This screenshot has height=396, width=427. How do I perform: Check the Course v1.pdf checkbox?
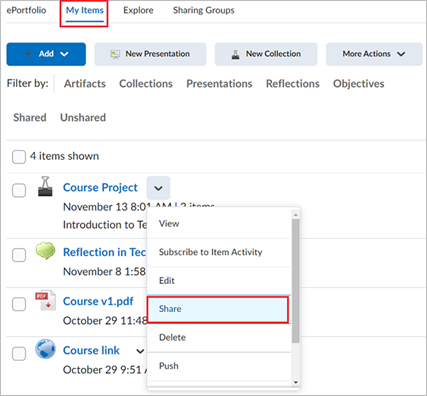[x=19, y=304]
